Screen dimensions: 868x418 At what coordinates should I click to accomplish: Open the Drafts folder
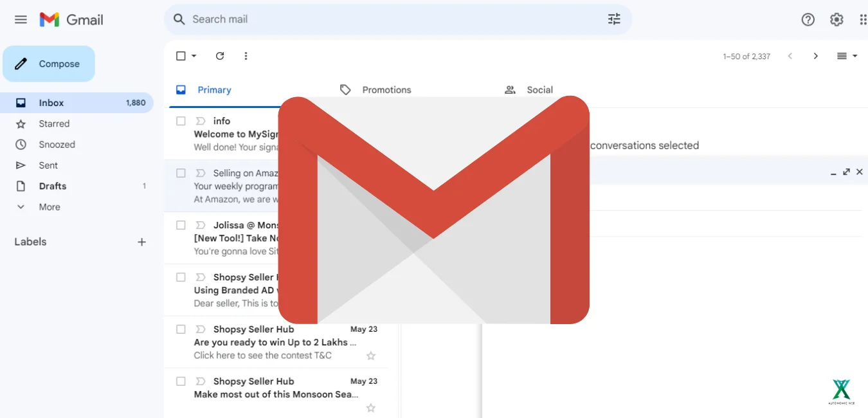pos(77,186)
